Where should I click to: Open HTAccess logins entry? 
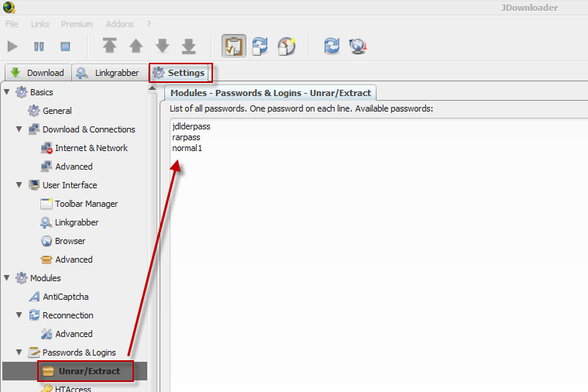(73, 389)
